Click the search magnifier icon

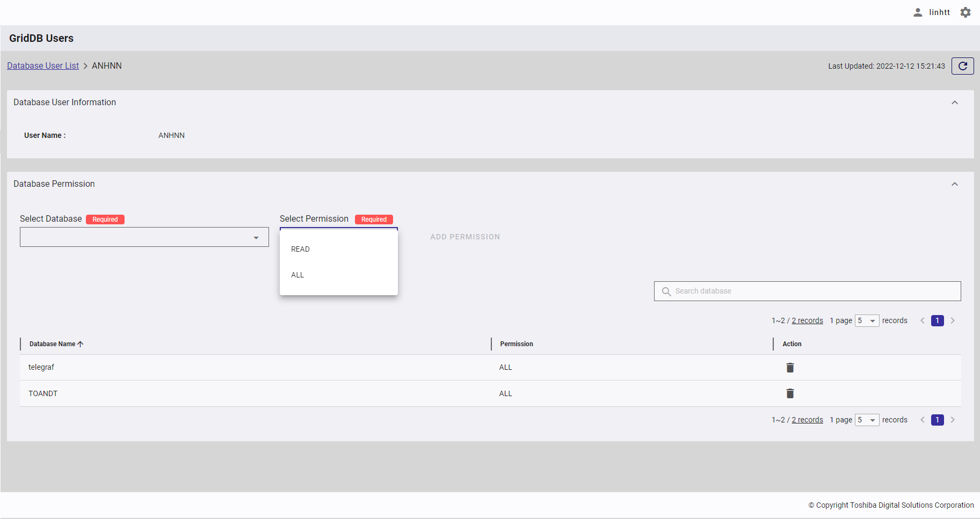666,291
